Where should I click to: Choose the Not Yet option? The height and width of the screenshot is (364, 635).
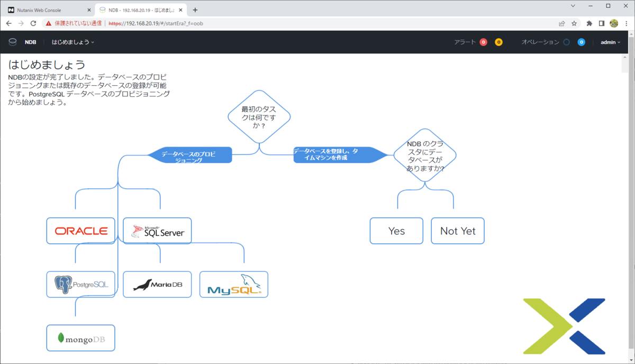458,231
